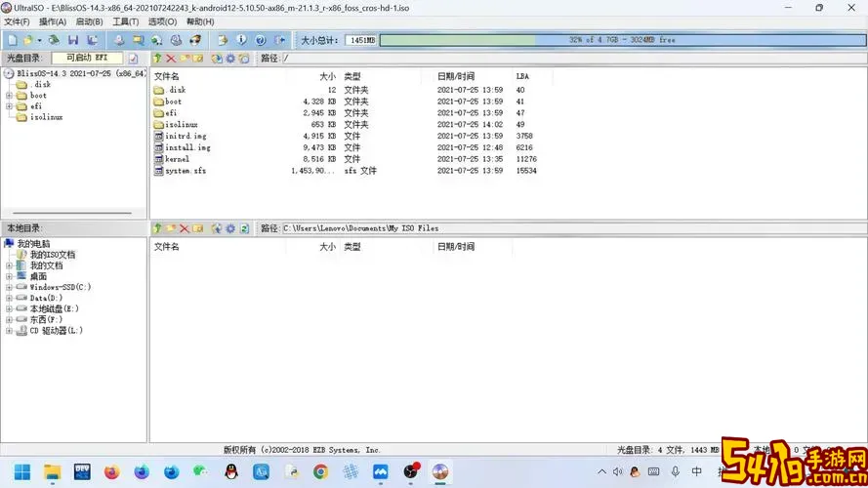Screen dimensions: 868x488
Task: Click the Help question mark icon
Action: point(260,40)
